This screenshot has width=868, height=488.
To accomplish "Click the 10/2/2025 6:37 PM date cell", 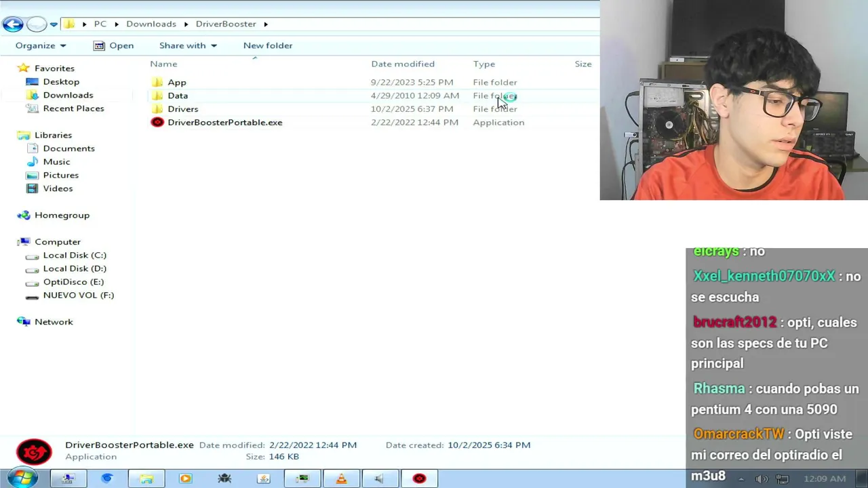I will (412, 109).
